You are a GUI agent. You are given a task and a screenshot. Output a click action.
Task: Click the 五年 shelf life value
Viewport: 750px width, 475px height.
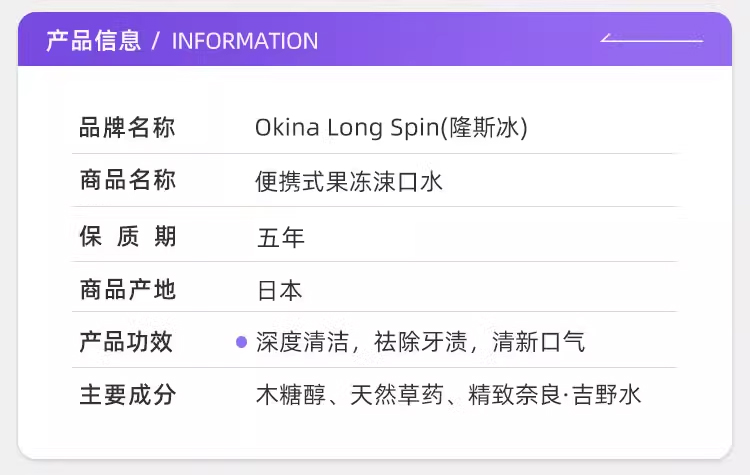coord(280,237)
